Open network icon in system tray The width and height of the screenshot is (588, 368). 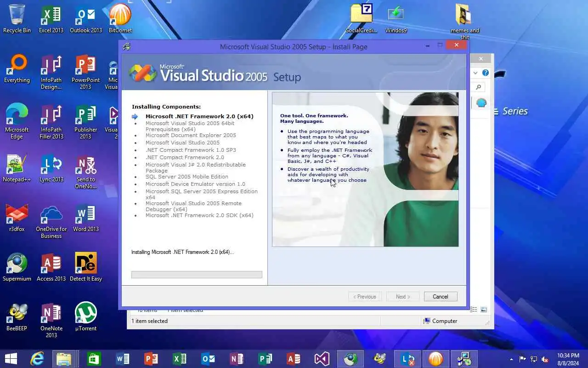534,359
